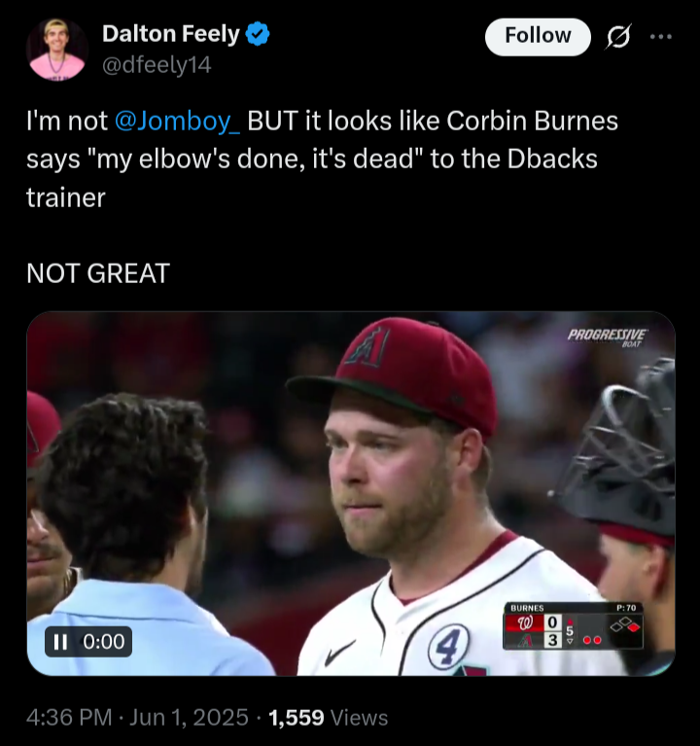Click the base runner diamond icon
The height and width of the screenshot is (746, 700).
click(x=625, y=625)
